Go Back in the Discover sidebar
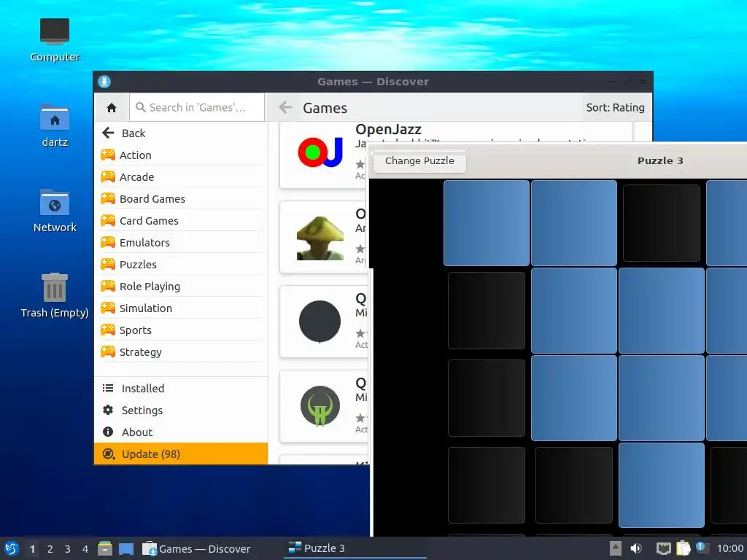The width and height of the screenshot is (747, 560). (x=181, y=133)
